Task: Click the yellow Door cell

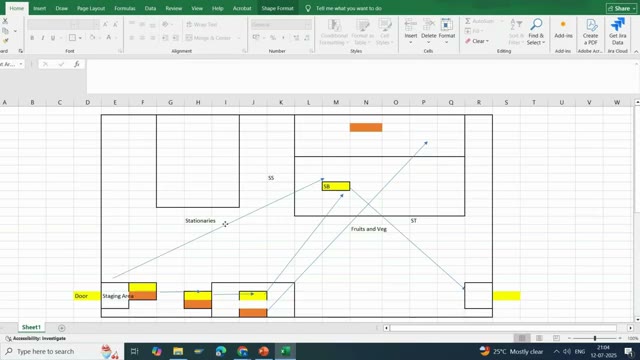Action: click(87, 296)
